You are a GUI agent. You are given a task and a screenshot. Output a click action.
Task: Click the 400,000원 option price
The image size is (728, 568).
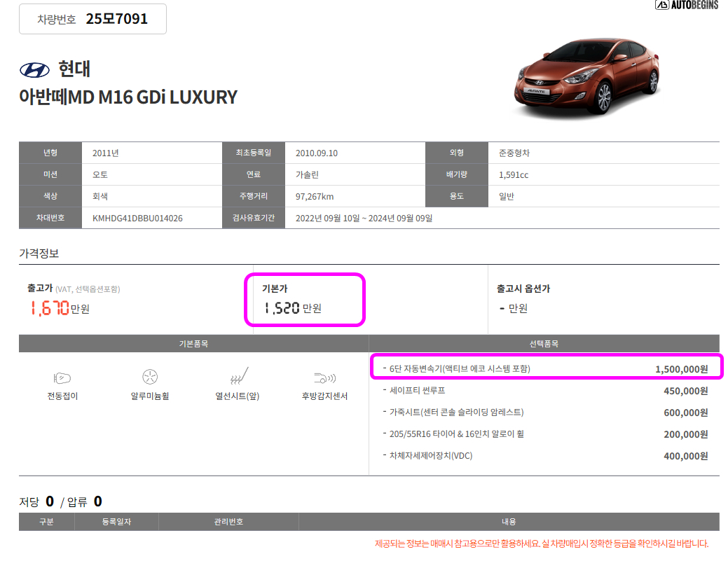coord(686,457)
